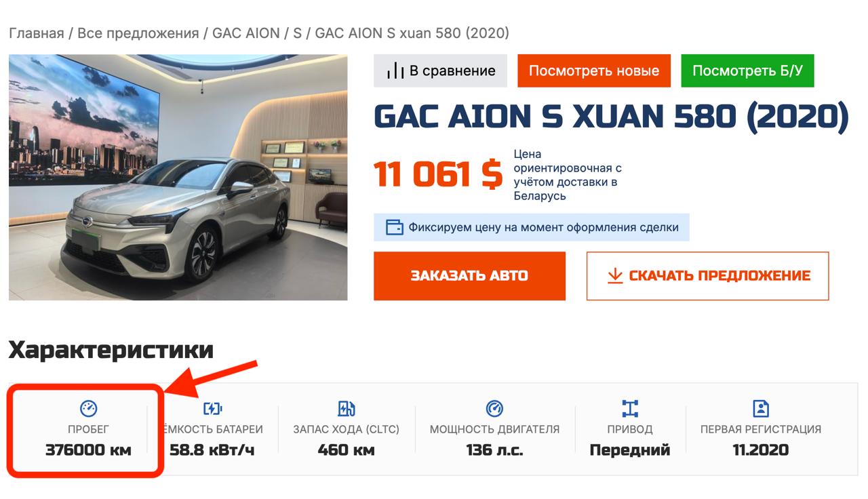
Task: Open Посмотреть новые listings
Action: click(594, 71)
